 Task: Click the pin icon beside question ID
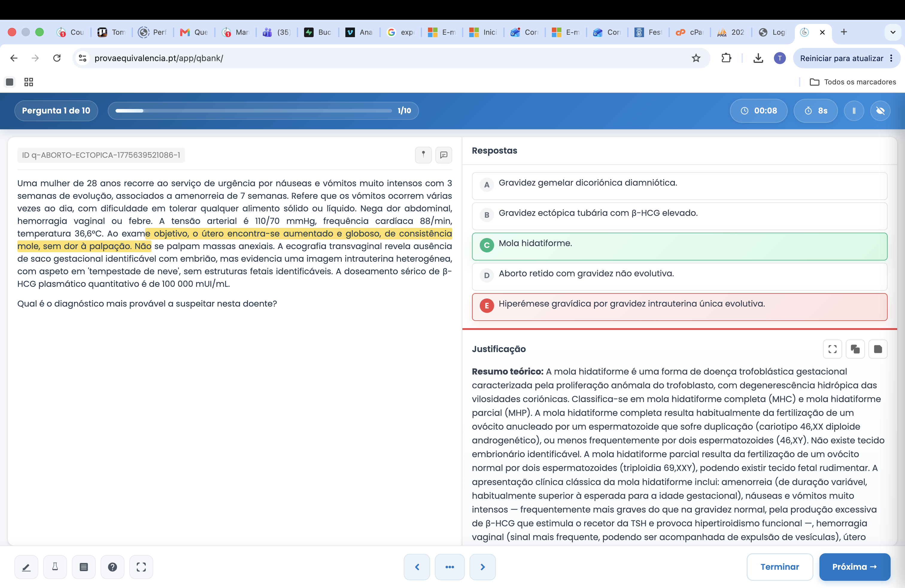(x=423, y=155)
